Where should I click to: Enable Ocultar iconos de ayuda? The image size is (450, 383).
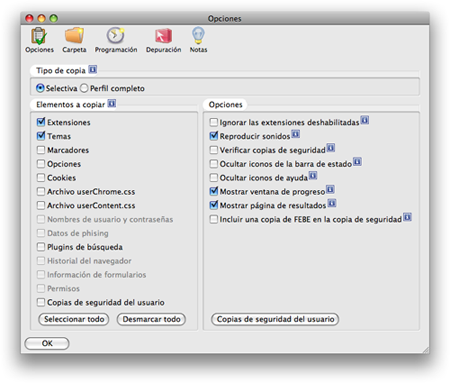[214, 178]
